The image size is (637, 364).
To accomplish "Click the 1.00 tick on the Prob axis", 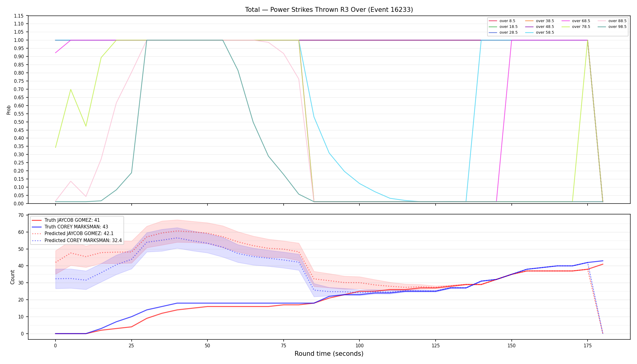I will pyautogui.click(x=19, y=40).
